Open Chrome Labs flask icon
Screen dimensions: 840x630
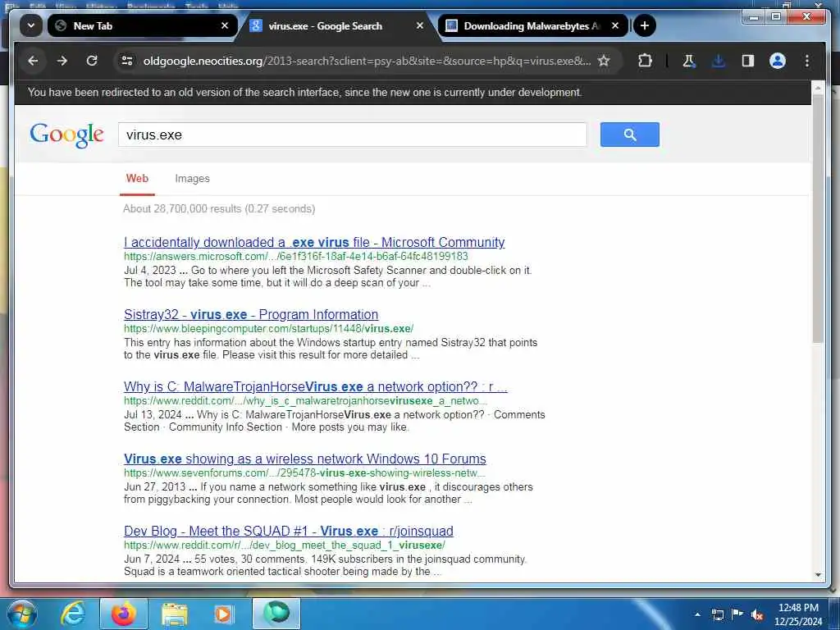[x=689, y=61]
